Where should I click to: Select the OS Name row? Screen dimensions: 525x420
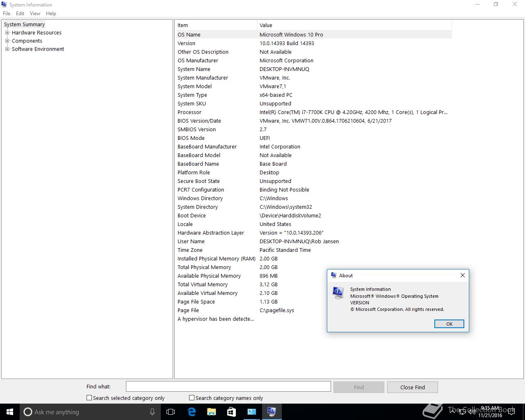(x=314, y=34)
